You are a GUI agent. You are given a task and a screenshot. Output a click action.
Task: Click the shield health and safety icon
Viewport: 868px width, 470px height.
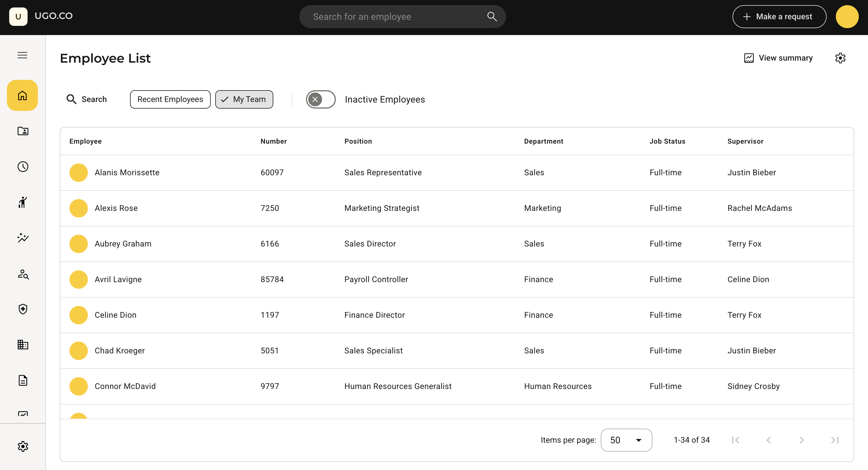[x=23, y=309]
